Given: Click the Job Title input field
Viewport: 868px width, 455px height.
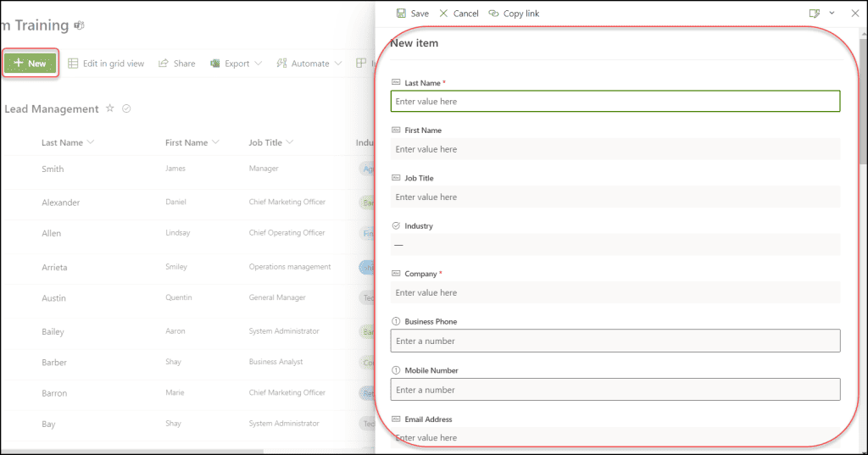Looking at the screenshot, I should coord(615,197).
